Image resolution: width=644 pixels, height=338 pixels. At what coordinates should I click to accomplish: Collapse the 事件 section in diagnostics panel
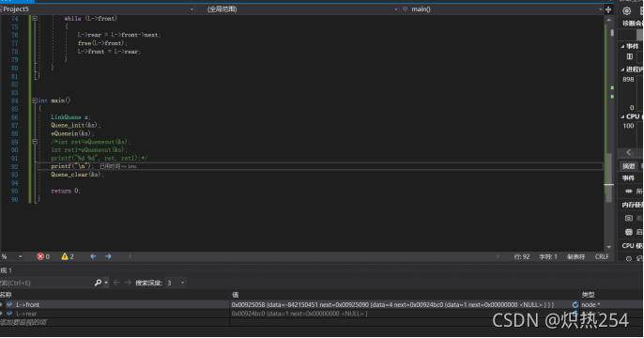coord(622,46)
